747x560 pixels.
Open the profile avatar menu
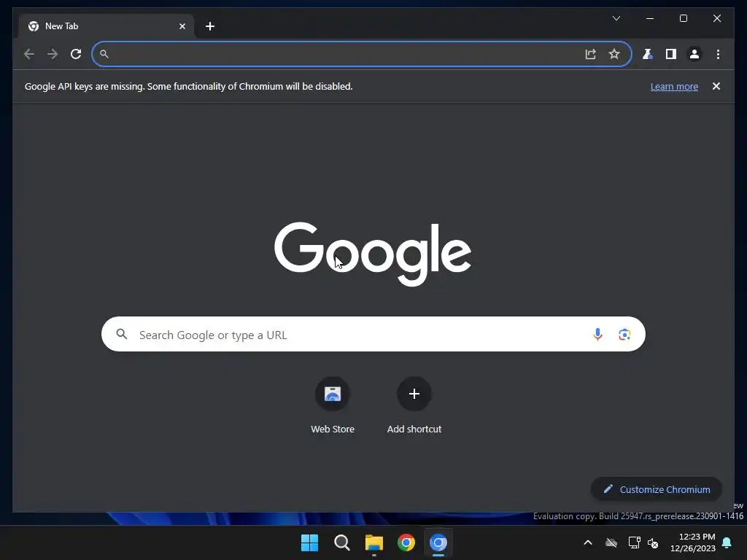[694, 54]
